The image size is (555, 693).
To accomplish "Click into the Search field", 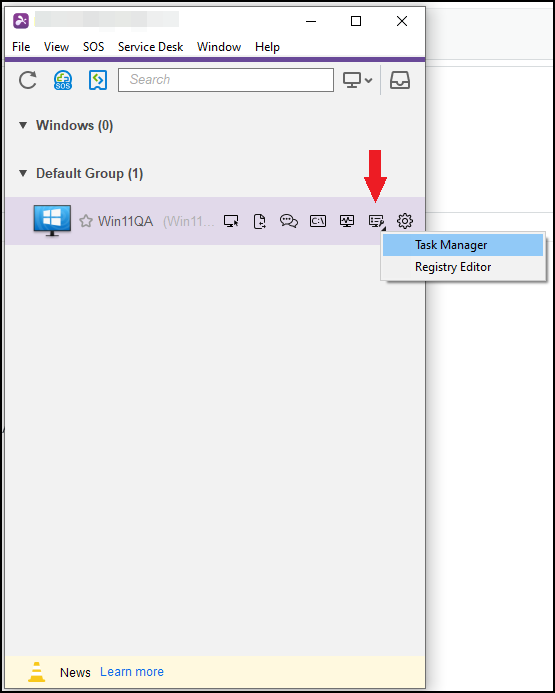I will pos(226,80).
